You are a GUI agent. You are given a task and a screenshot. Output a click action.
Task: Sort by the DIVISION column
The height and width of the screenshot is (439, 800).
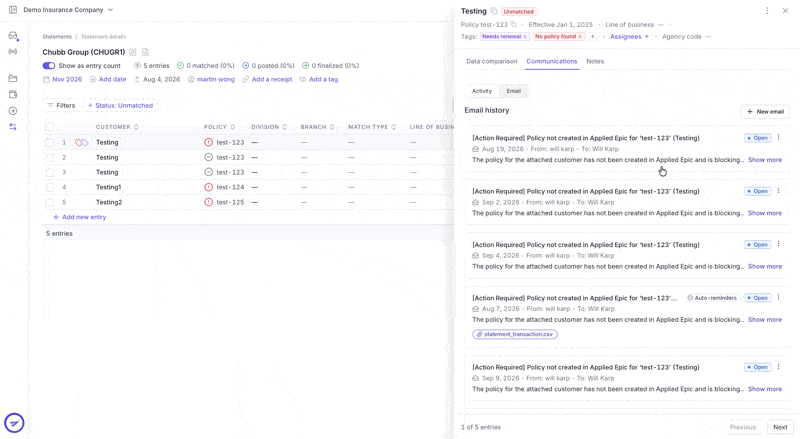coord(269,127)
